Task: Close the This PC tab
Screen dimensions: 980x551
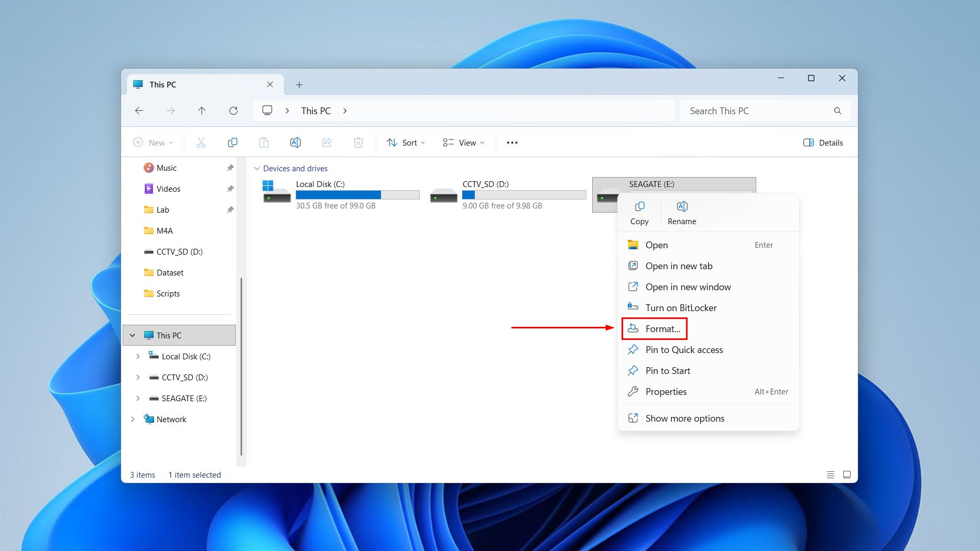Action: pyautogui.click(x=270, y=84)
